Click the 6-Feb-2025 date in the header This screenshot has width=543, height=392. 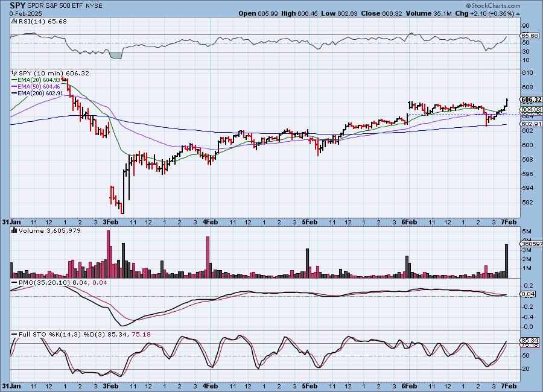coord(25,13)
